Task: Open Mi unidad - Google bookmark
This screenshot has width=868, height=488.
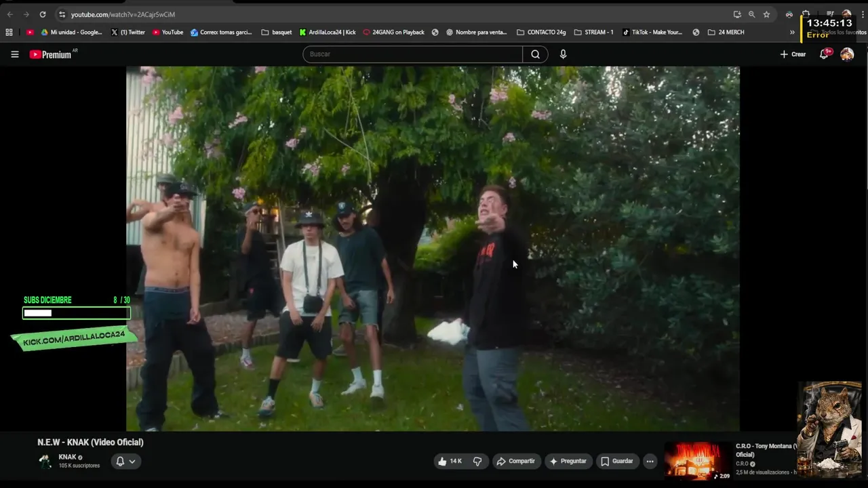Action: click(71, 32)
